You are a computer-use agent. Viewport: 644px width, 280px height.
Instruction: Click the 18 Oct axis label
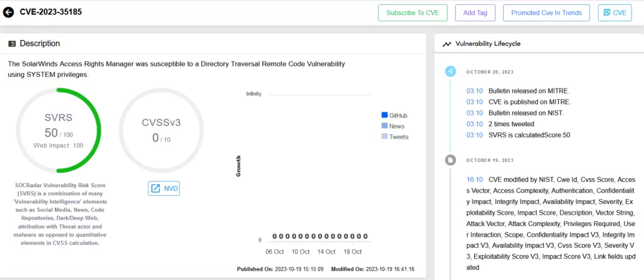point(352,251)
